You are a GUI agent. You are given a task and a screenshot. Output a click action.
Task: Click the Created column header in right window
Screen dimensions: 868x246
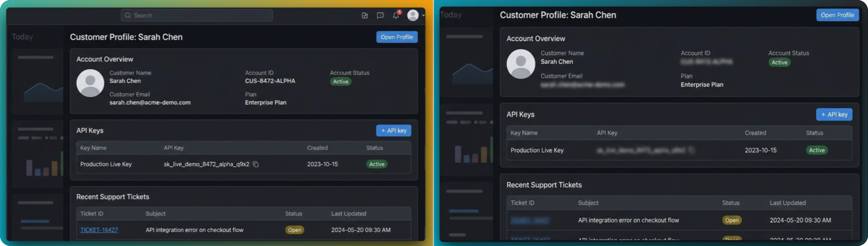click(x=755, y=133)
